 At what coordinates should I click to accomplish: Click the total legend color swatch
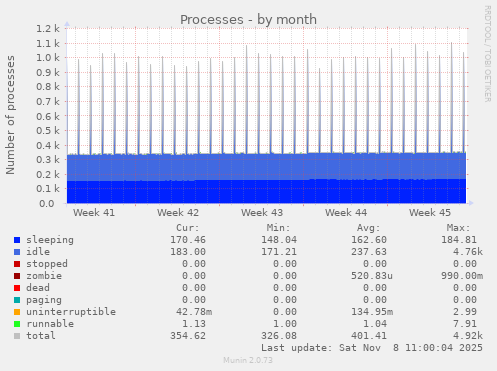tap(17, 336)
